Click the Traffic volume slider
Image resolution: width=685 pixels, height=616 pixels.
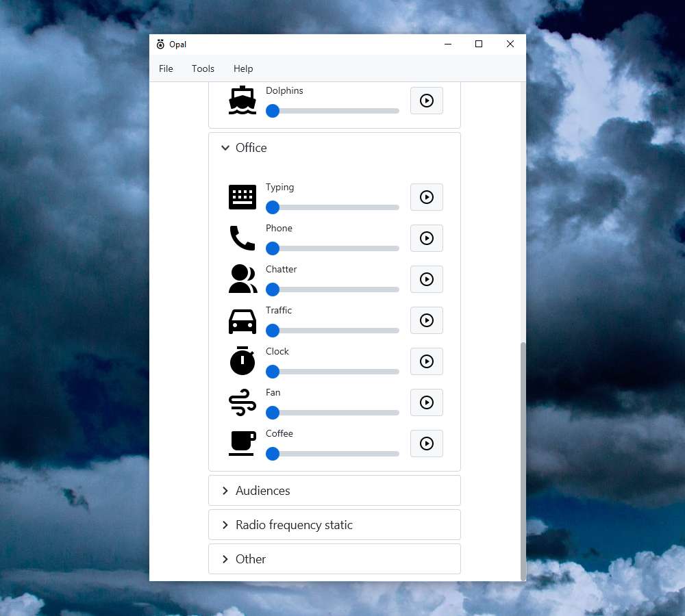click(332, 331)
